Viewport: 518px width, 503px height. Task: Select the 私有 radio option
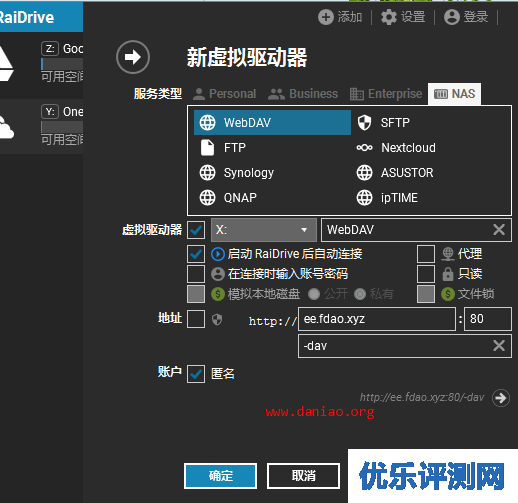pos(360,294)
